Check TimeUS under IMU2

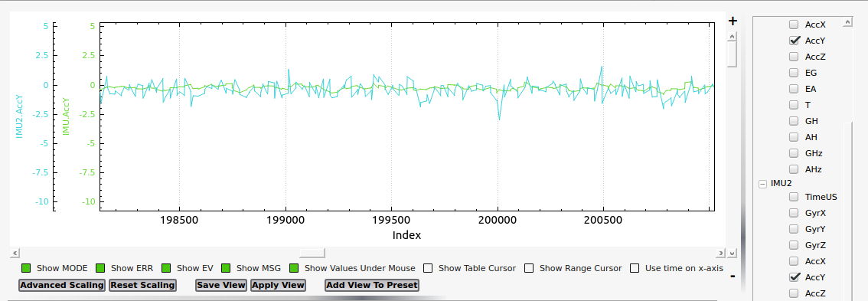(794, 197)
